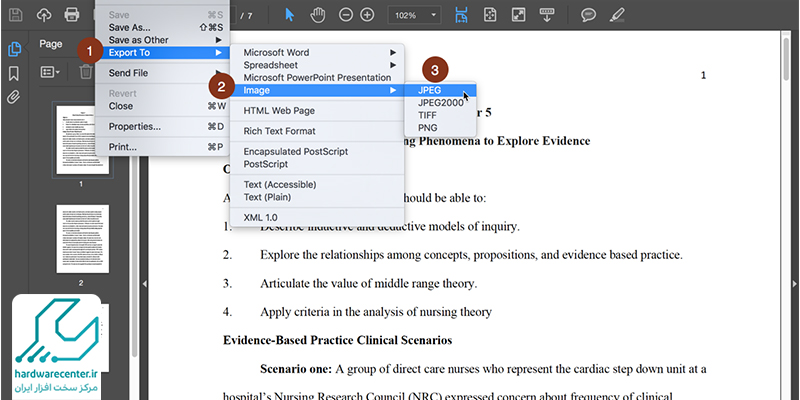Open Properties... from the File menu
800x400 pixels.
(162, 127)
